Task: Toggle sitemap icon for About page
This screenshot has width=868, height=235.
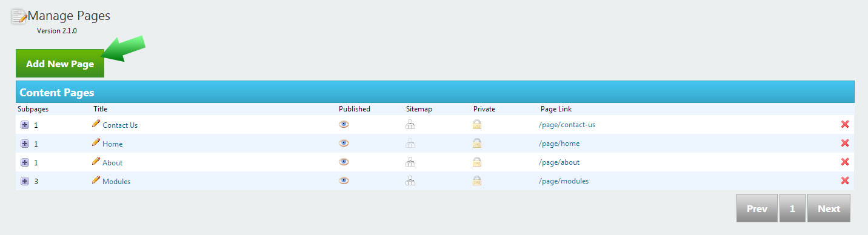Action: [410, 162]
